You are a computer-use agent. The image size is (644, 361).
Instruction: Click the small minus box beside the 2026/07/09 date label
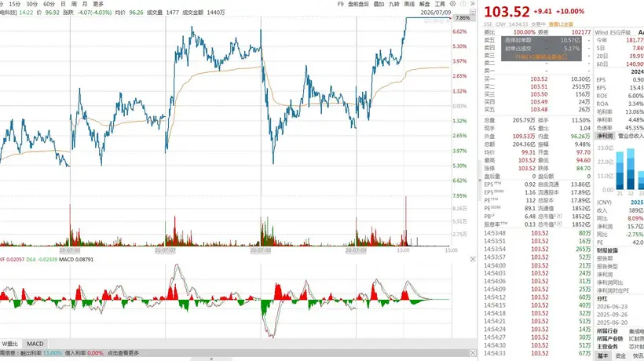point(473,13)
